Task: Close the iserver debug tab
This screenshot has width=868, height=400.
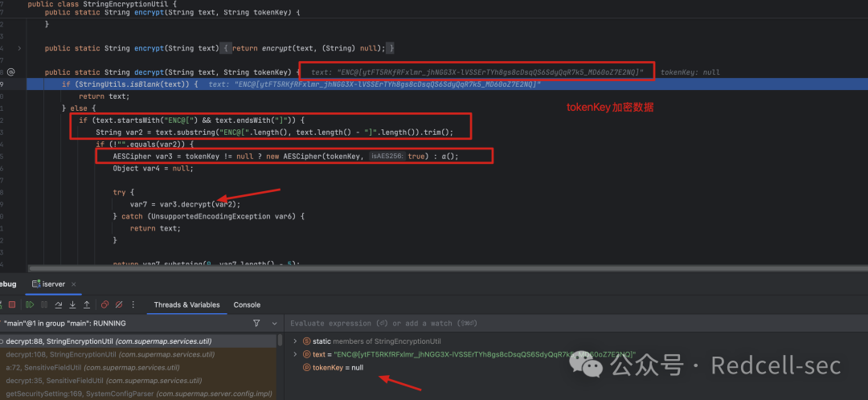Action: click(x=74, y=284)
